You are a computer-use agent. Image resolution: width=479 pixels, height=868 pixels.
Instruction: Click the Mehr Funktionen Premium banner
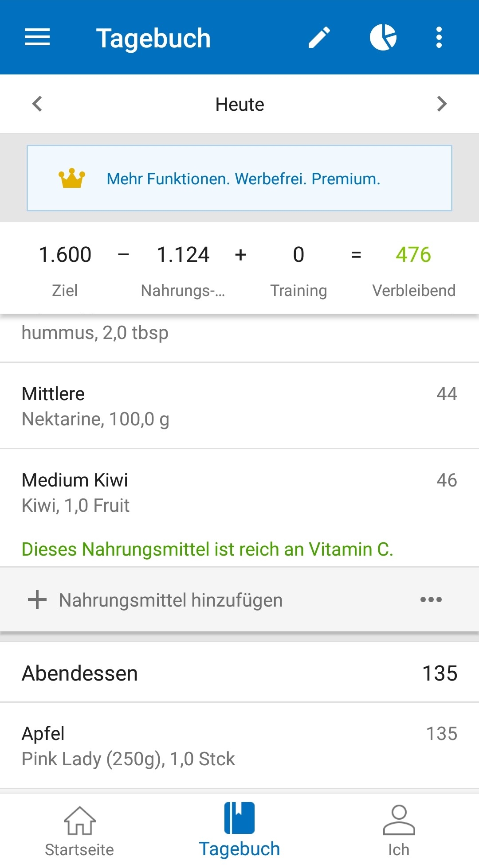pyautogui.click(x=243, y=179)
